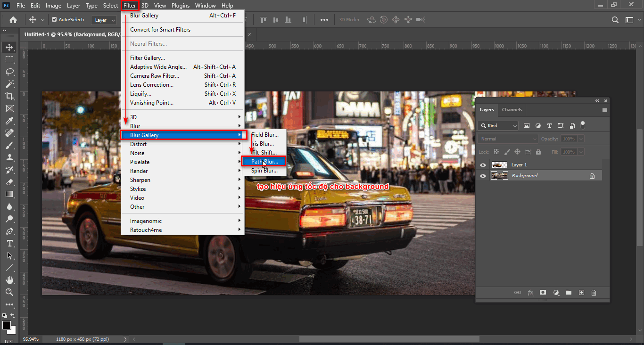Viewport: 644px width, 345px height.
Task: Set foreground color via swatch
Action: [x=7, y=324]
